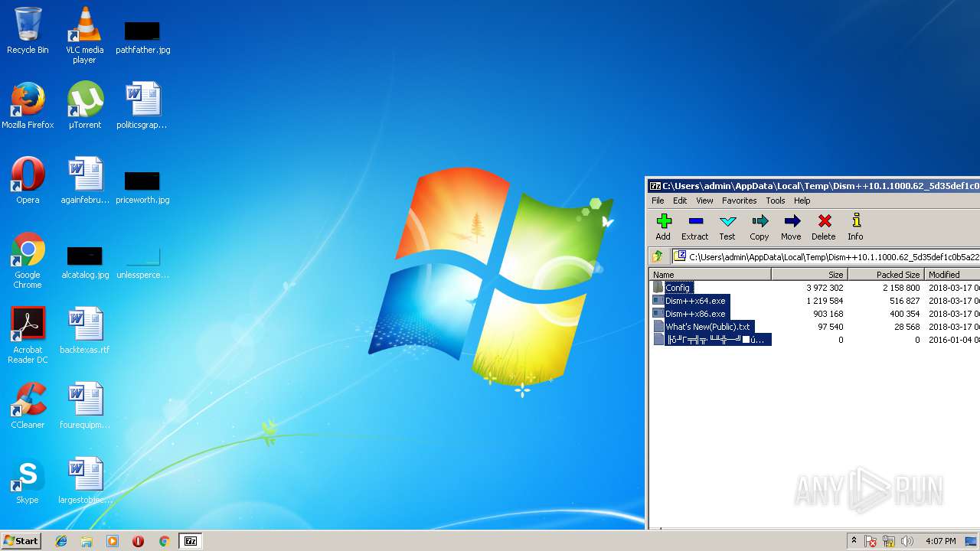Launch Internet Explorer from the taskbar

pos(61,541)
